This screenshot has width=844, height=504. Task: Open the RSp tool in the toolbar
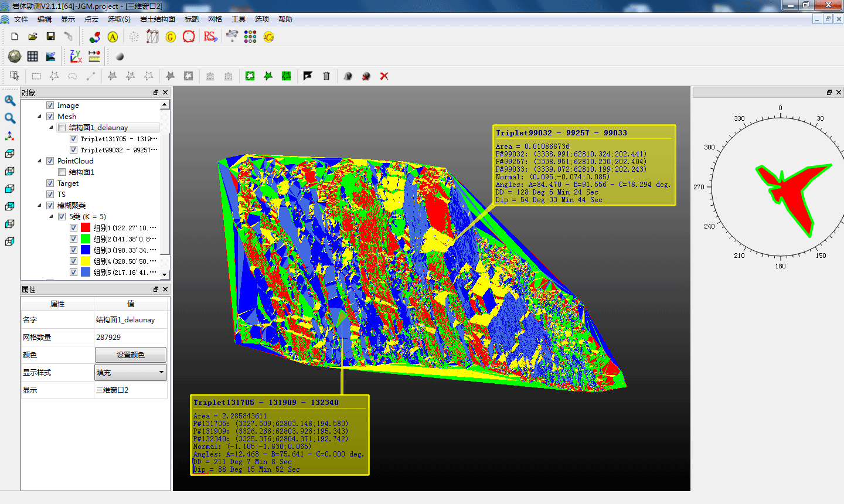coord(210,36)
